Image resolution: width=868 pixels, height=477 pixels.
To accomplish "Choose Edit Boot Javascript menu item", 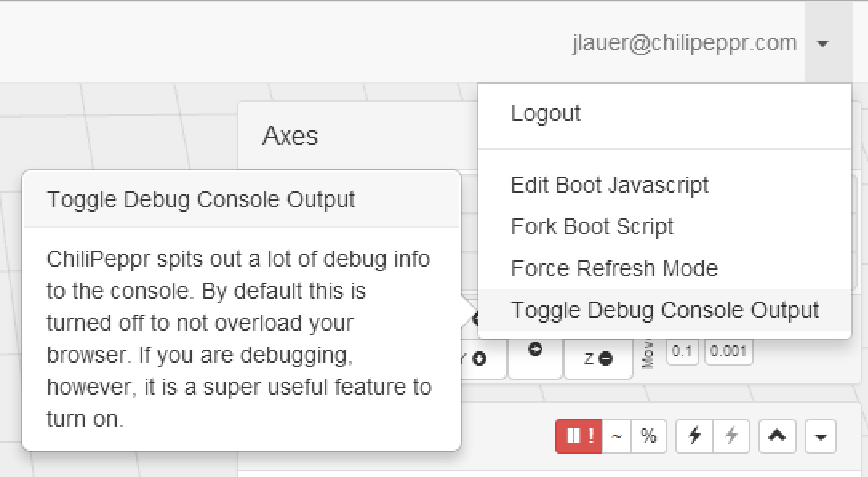I will coord(610,186).
